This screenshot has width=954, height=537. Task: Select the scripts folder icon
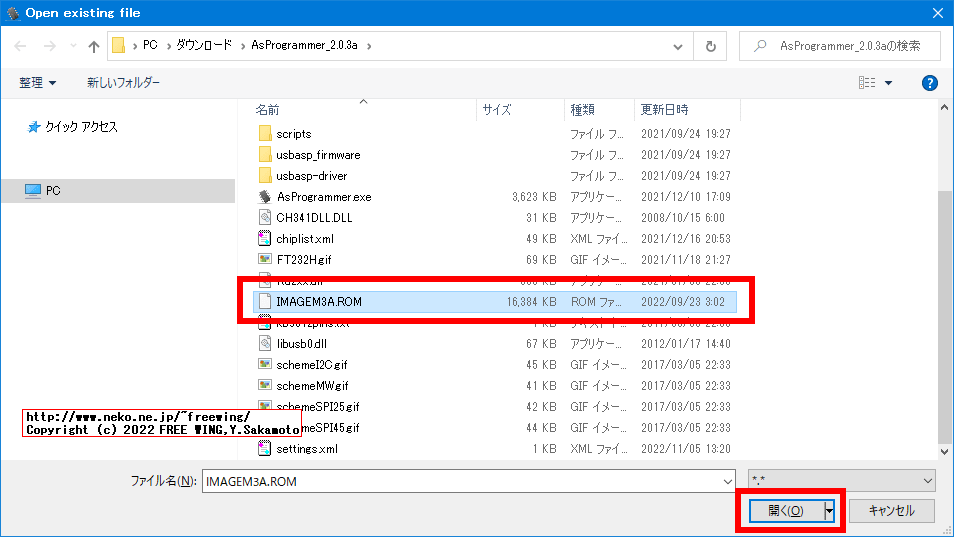tap(265, 133)
